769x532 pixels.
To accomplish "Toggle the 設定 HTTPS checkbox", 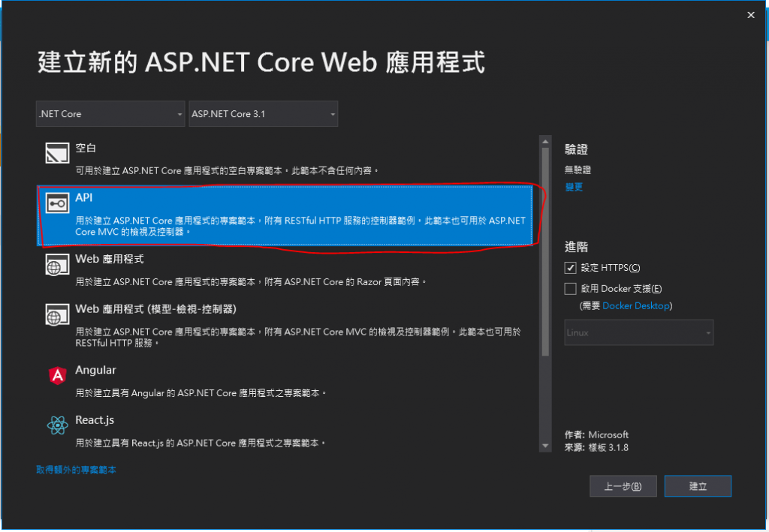I will click(x=570, y=267).
